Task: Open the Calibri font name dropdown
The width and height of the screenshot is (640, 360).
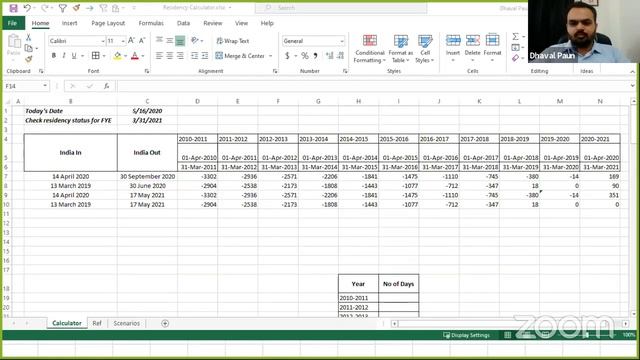Action: 103,41
